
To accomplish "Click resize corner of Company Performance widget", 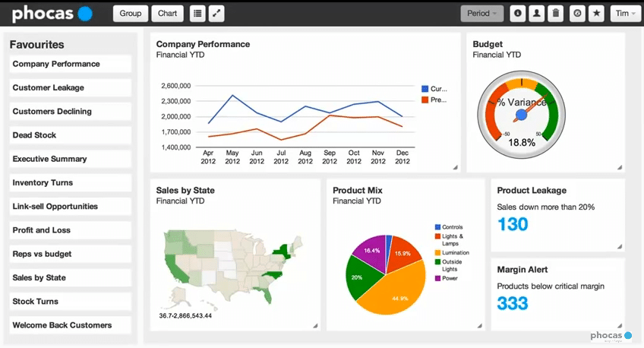I will (455, 167).
